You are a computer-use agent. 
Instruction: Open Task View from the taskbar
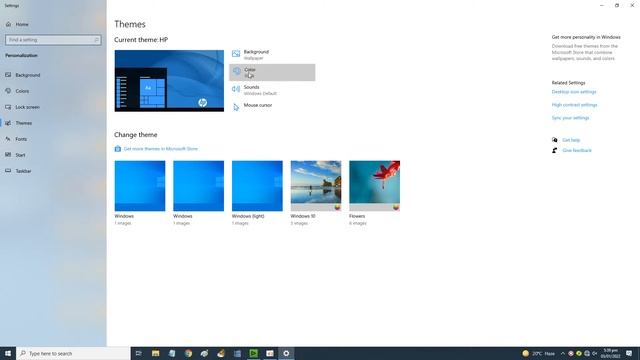point(138,353)
